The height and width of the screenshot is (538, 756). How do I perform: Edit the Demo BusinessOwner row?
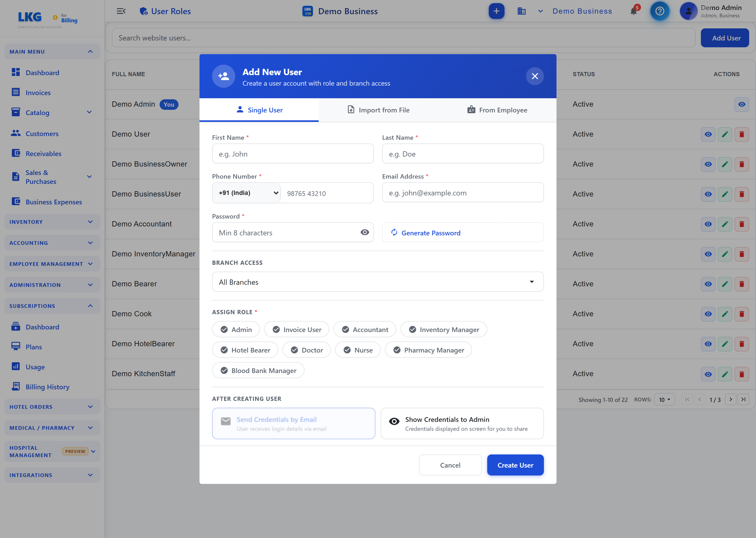725,164
